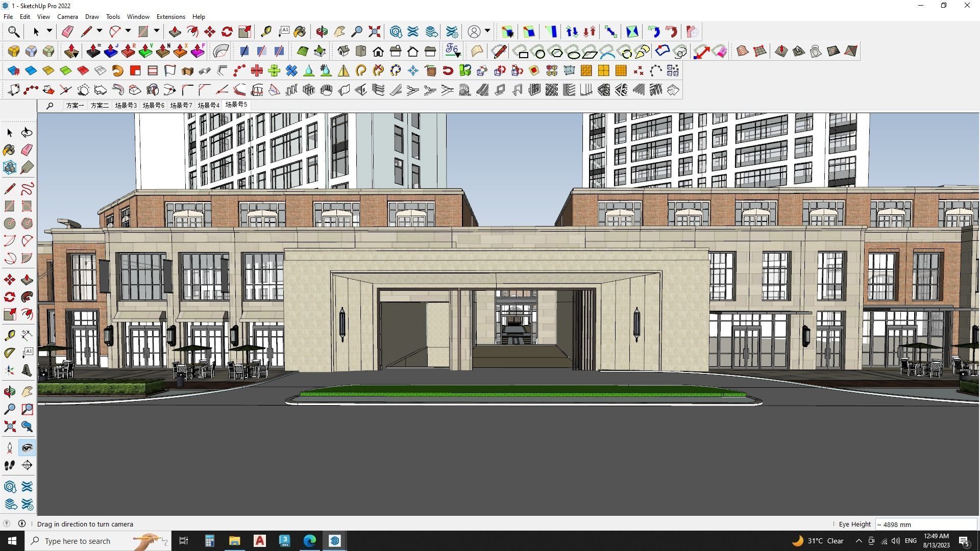Open AutoCAD from taskbar

[260, 541]
